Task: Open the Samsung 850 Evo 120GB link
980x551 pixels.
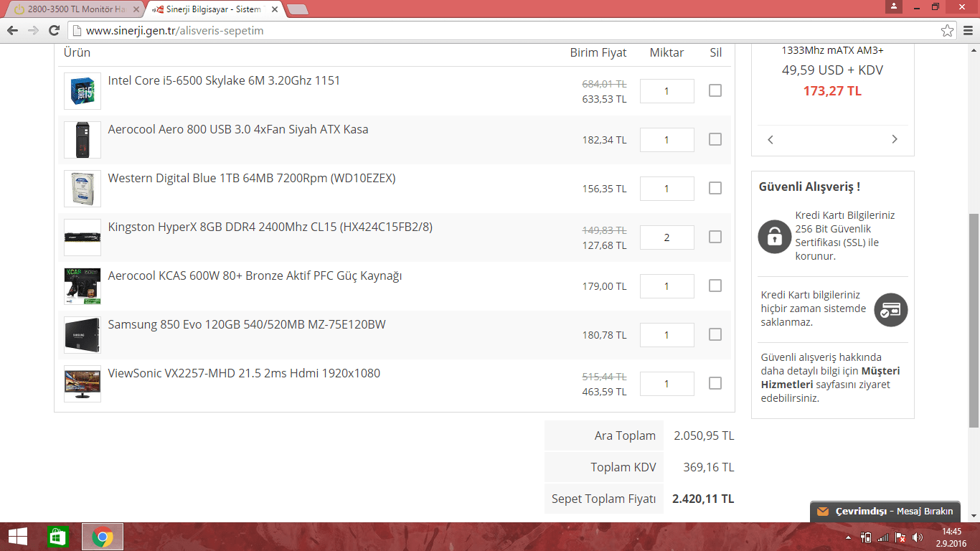Action: pyautogui.click(x=247, y=324)
